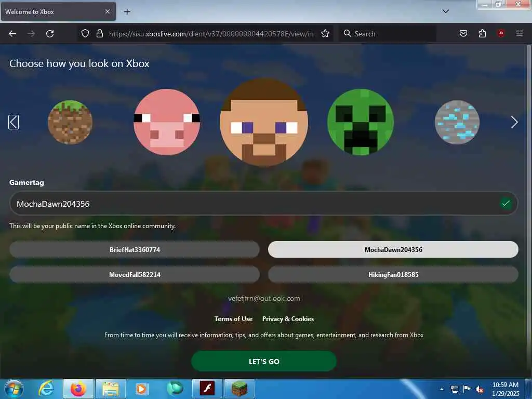Screen dimensions: 532x399
Task: Open Windows Media Player taskbar icon
Action: point(141,389)
